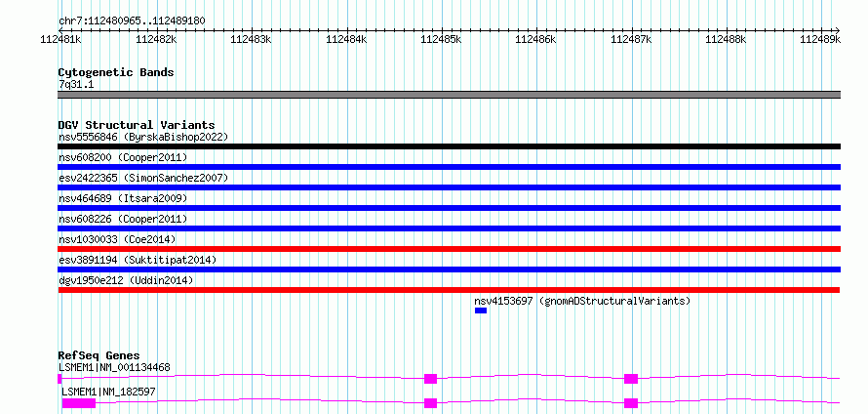Viewport: 868px width, 414px height.
Task: Select the blue esv3891194 variant bar
Action: [449, 269]
